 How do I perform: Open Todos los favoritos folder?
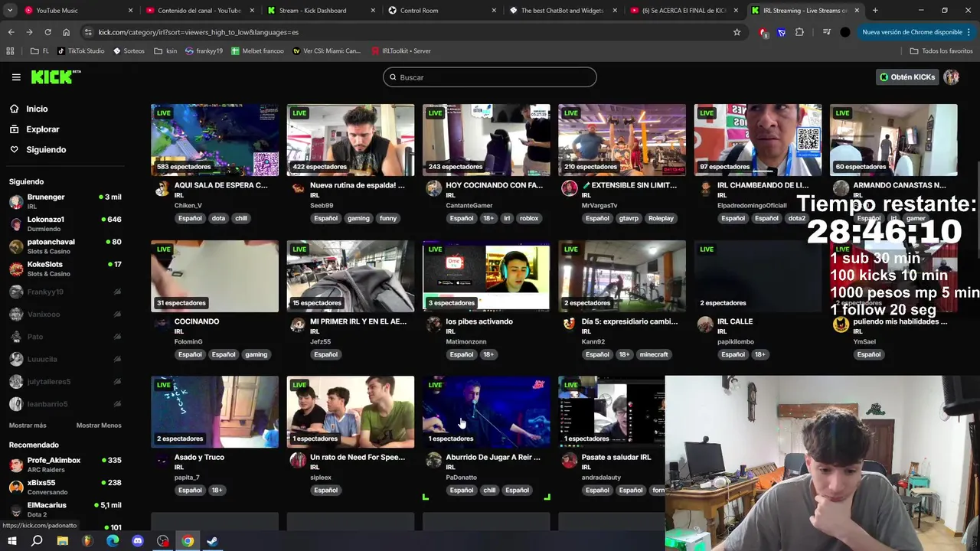pos(941,51)
